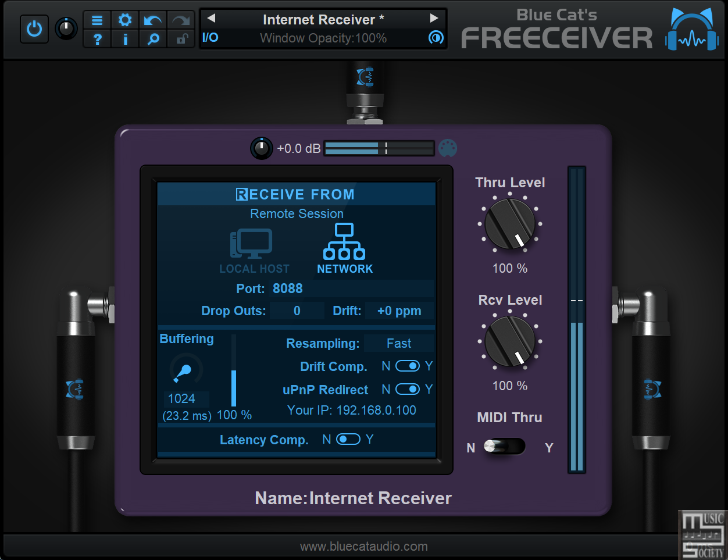Click the MIDI connector icon
728x560 pixels.
tap(447, 148)
